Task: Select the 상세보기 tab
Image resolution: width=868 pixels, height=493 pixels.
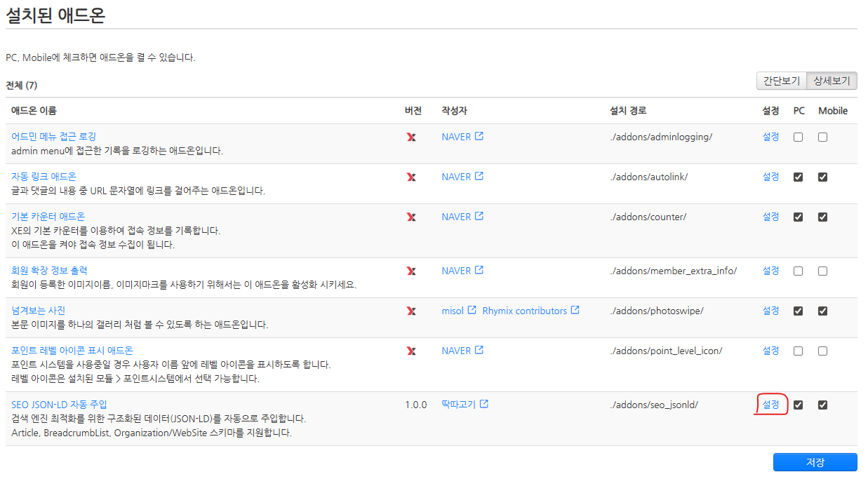Action: coord(832,81)
